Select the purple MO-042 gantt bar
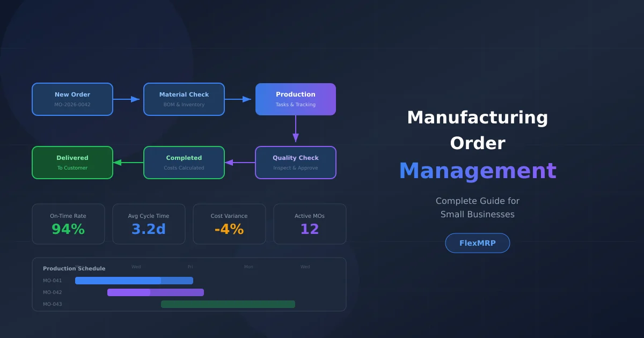644x338 pixels. tap(156, 292)
